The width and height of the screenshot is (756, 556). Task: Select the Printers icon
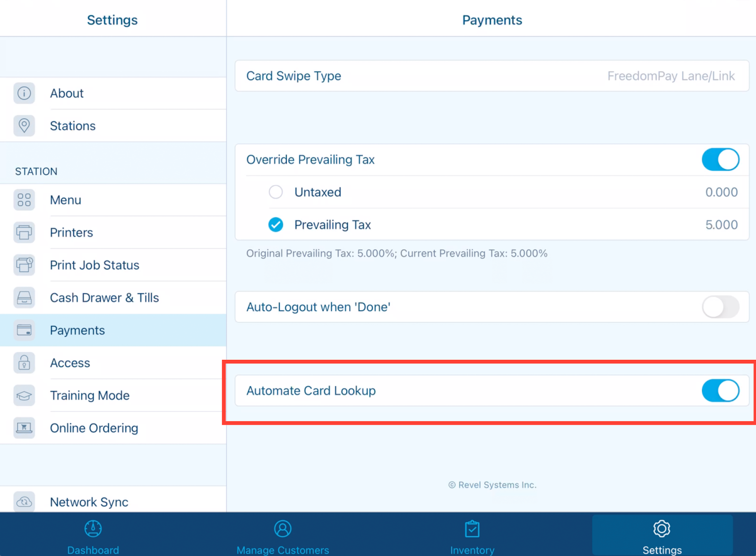(24, 232)
